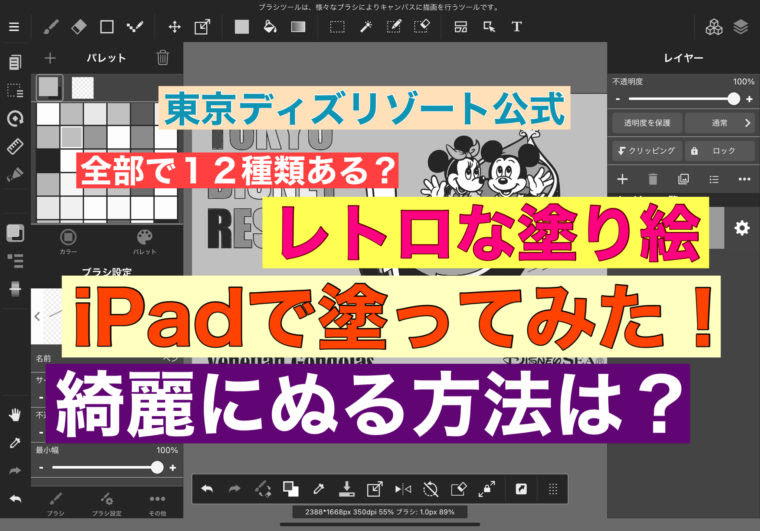Open the hamburger main menu
Viewport: 760px width, 531px height.
(14, 27)
